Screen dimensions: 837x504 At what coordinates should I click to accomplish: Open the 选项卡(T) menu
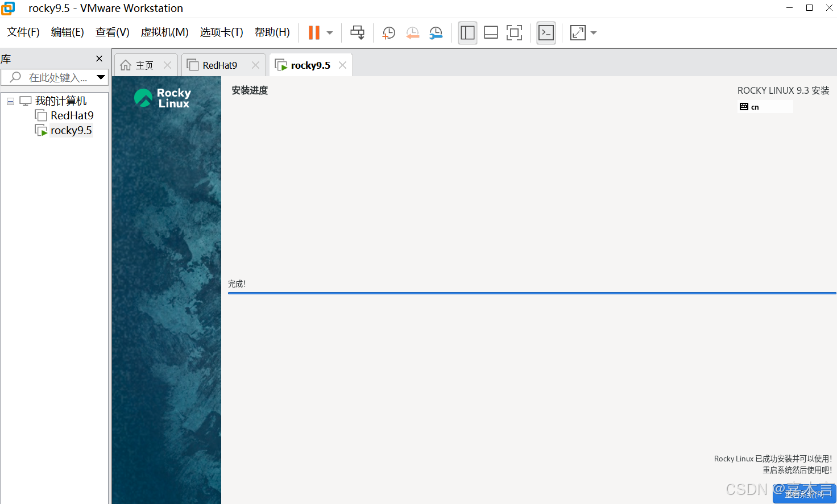point(222,32)
